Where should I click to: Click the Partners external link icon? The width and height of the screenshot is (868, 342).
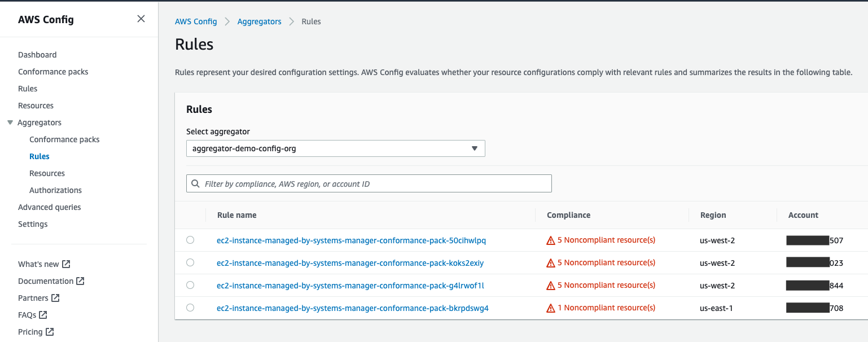(x=55, y=297)
